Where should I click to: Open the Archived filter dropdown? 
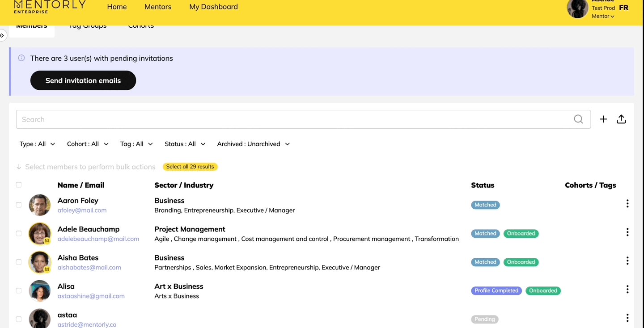[253, 144]
